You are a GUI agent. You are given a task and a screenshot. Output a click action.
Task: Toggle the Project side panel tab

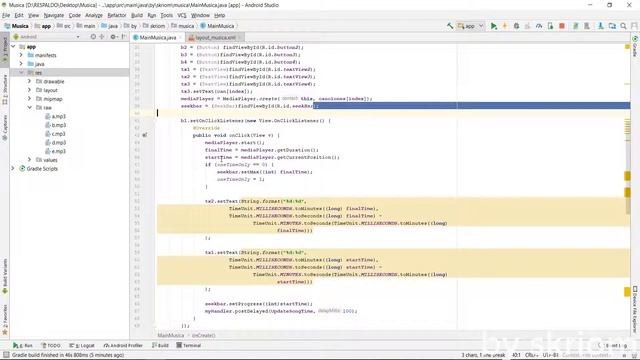click(x=5, y=49)
